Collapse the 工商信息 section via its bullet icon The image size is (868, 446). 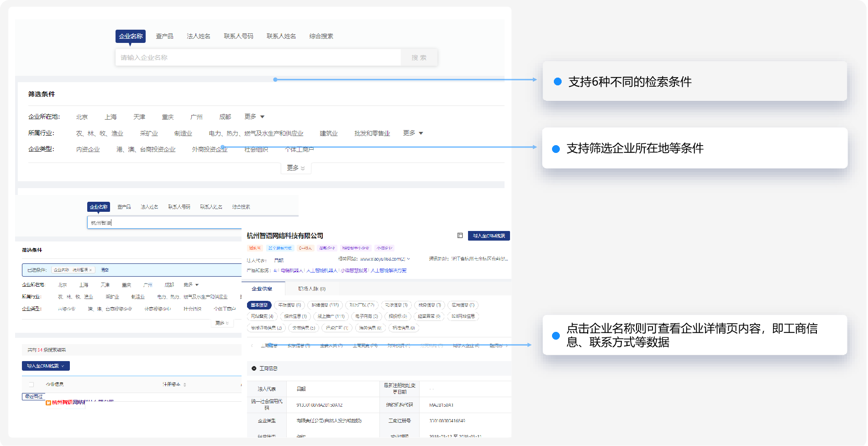(254, 368)
